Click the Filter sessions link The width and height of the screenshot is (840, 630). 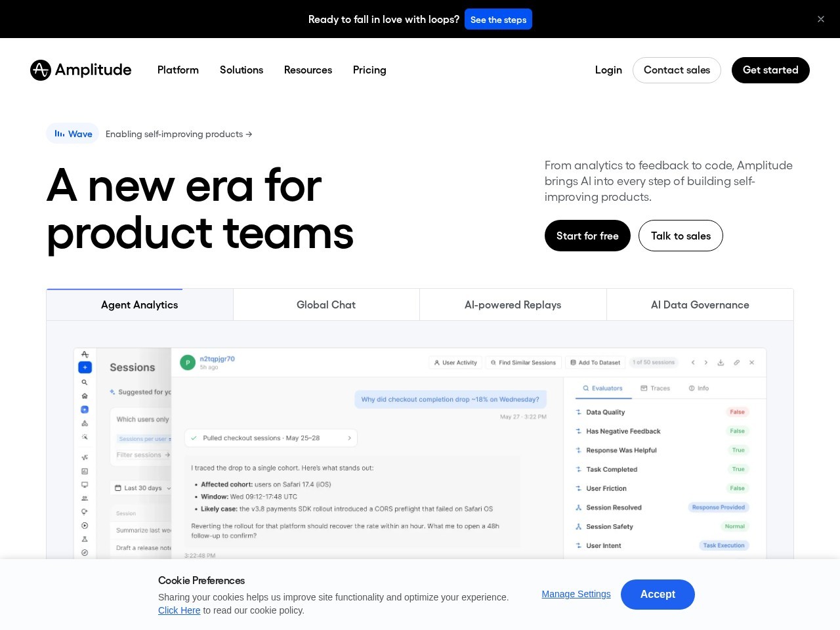pos(143,455)
